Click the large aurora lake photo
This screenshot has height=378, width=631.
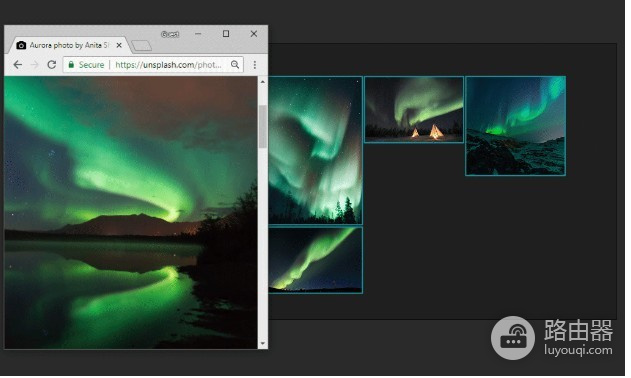pyautogui.click(x=131, y=213)
